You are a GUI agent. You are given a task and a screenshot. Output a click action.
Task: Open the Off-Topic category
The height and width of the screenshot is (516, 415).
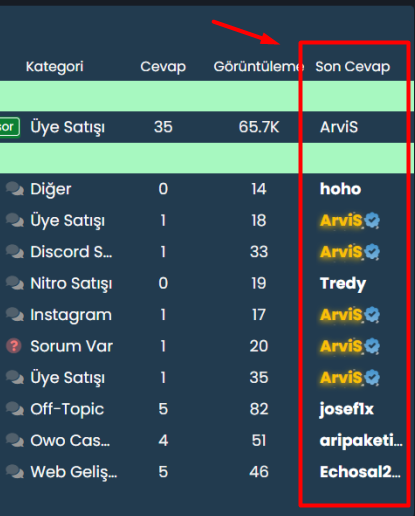coord(67,410)
